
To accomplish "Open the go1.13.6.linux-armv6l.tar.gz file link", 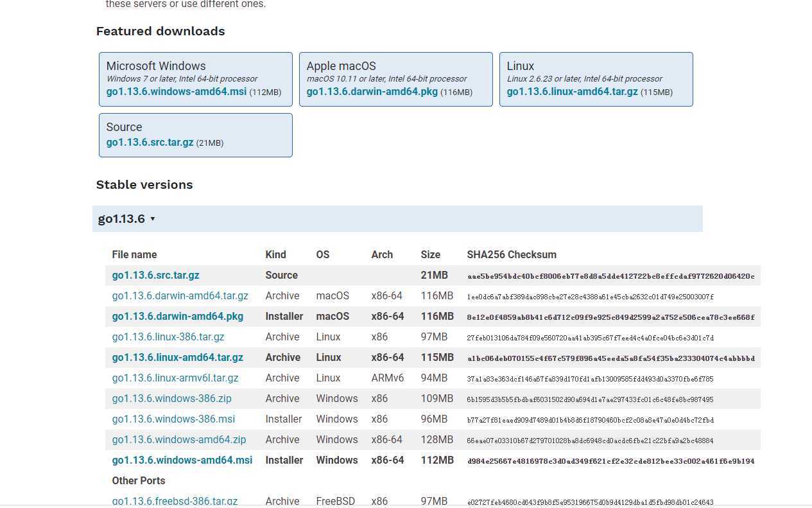I will pyautogui.click(x=175, y=378).
